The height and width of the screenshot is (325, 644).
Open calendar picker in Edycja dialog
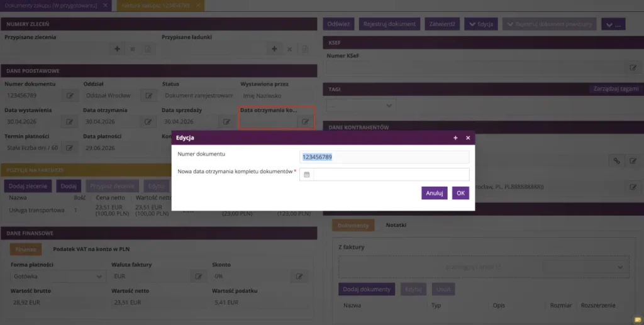306,174
